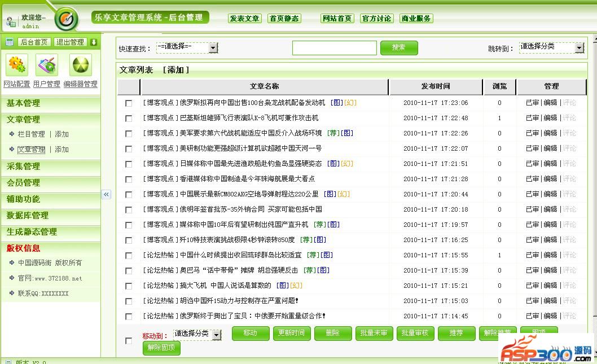597x364 pixels.
Task: Click the 浏览 column header
Action: coord(499,87)
